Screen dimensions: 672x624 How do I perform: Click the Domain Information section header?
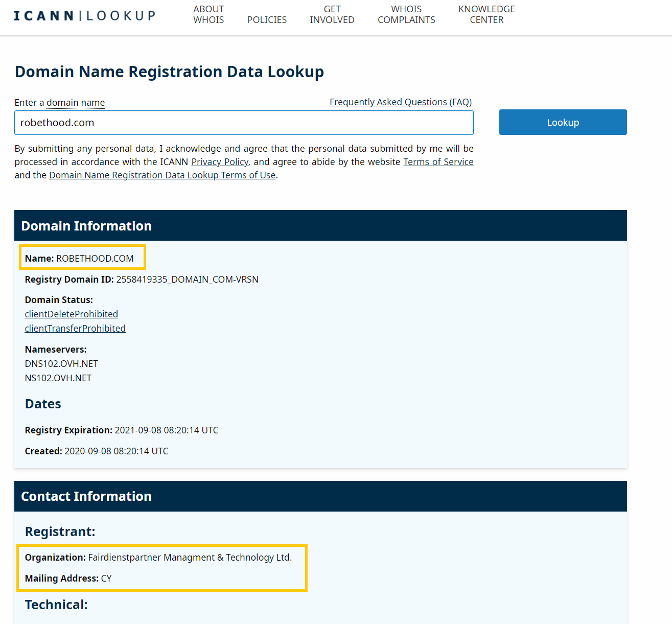tap(320, 225)
